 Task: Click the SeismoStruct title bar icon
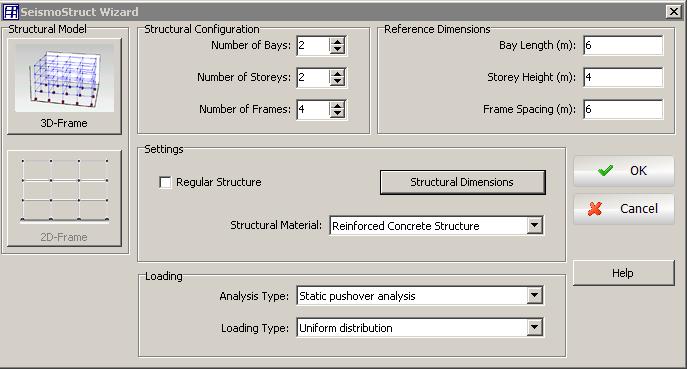(11, 11)
